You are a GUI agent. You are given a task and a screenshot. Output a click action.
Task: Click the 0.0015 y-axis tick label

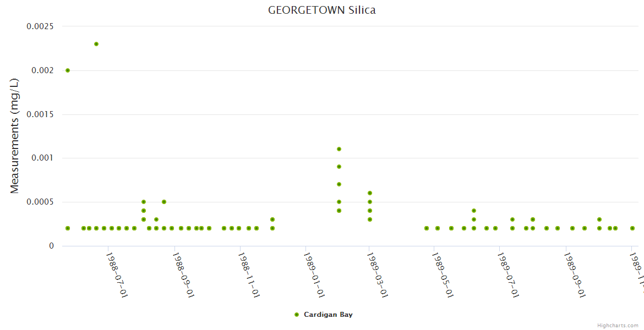[40, 114]
